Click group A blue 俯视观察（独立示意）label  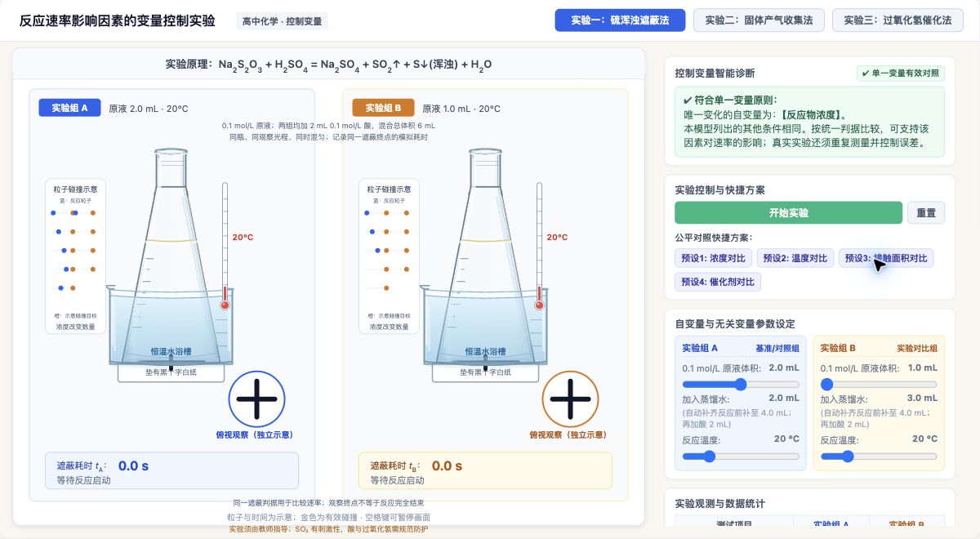coord(255,435)
